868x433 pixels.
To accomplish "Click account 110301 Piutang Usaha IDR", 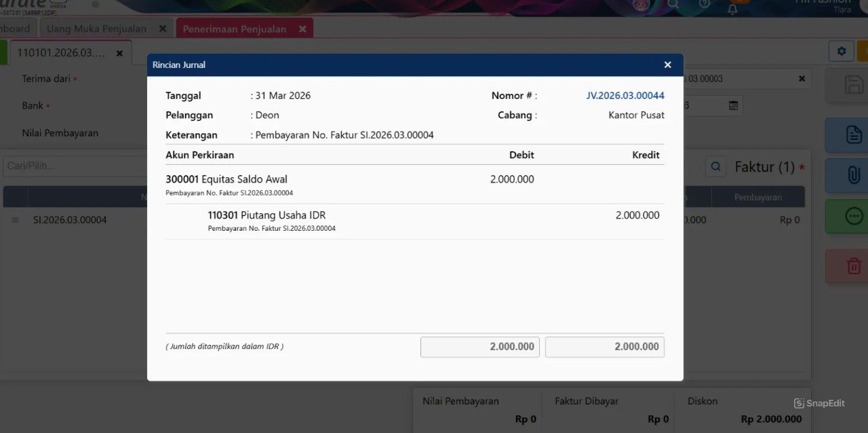I will 267,215.
